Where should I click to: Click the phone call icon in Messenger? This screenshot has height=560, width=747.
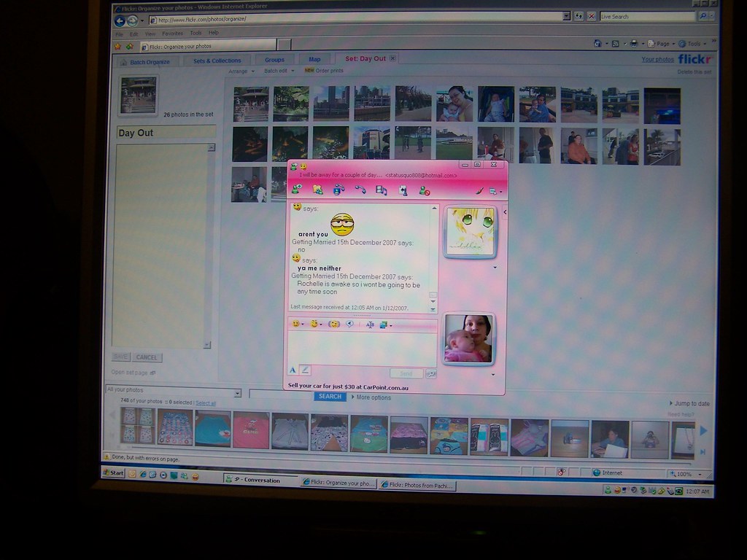(x=360, y=190)
